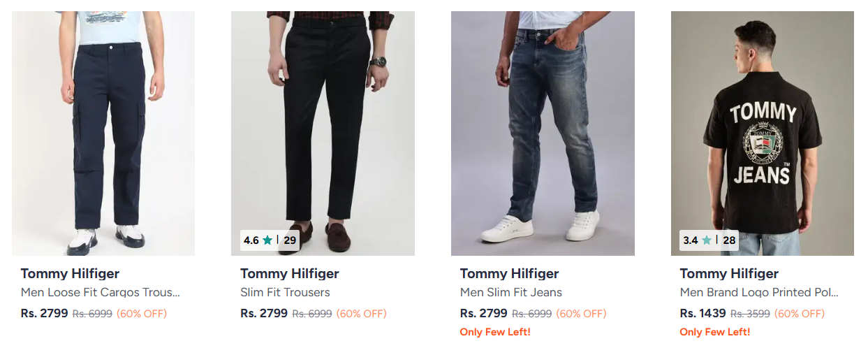The image size is (868, 362).
Task: Click the 28 reviews count badge
Action: 729,240
